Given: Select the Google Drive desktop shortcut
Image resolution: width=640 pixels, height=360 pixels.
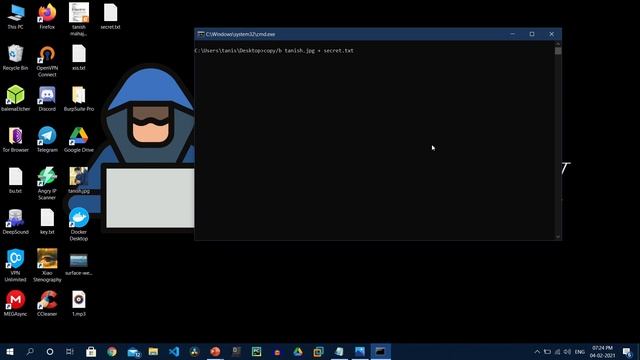Looking at the screenshot, I should tap(79, 139).
